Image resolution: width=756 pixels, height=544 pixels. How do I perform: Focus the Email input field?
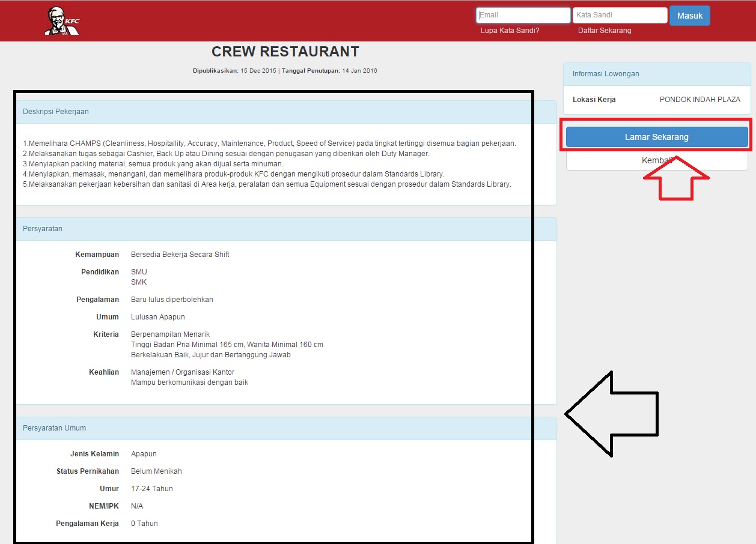tap(523, 15)
